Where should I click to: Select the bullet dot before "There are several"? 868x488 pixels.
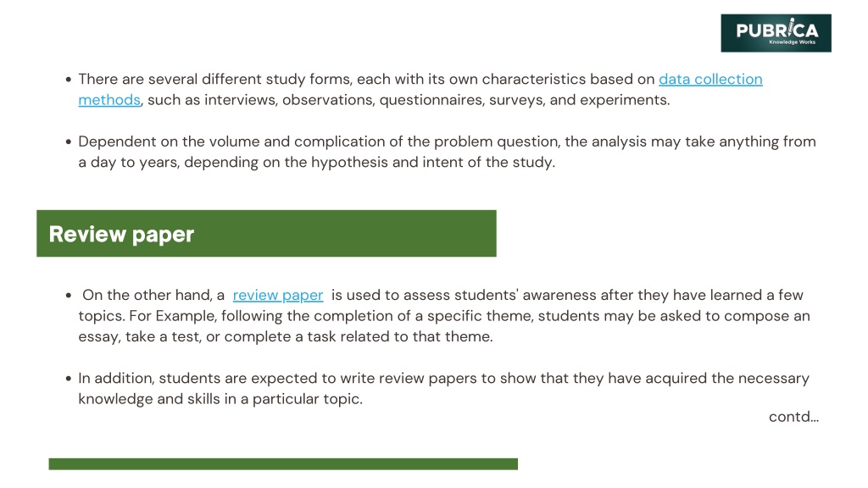68,80
